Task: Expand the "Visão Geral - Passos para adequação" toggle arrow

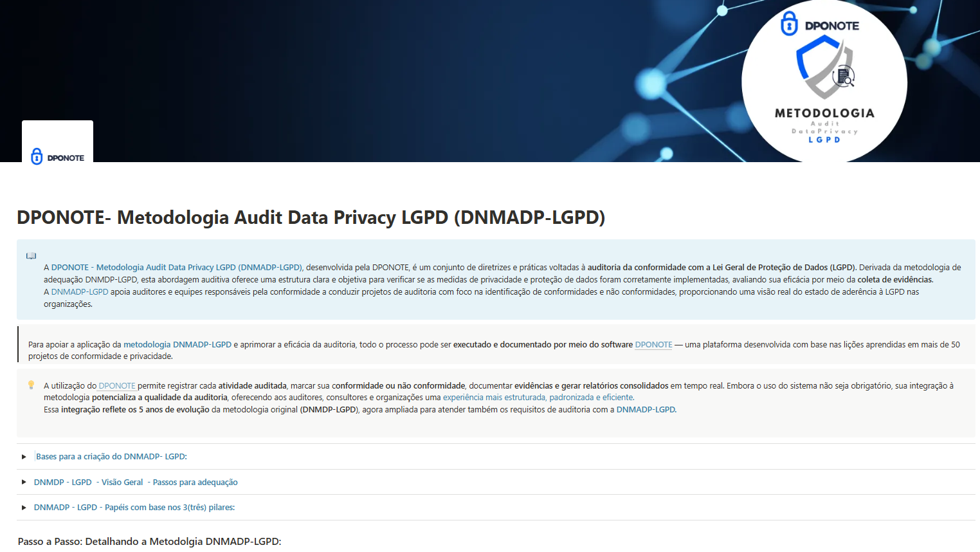Action: 24,482
